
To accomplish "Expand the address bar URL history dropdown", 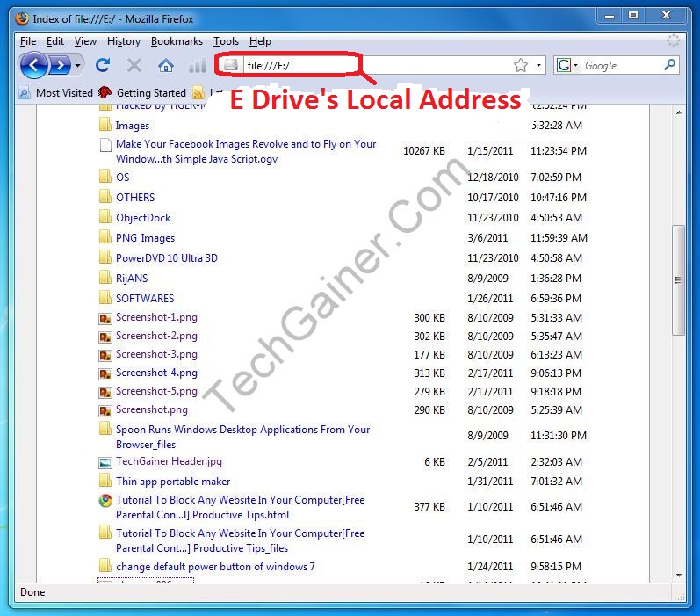I will click(539, 65).
